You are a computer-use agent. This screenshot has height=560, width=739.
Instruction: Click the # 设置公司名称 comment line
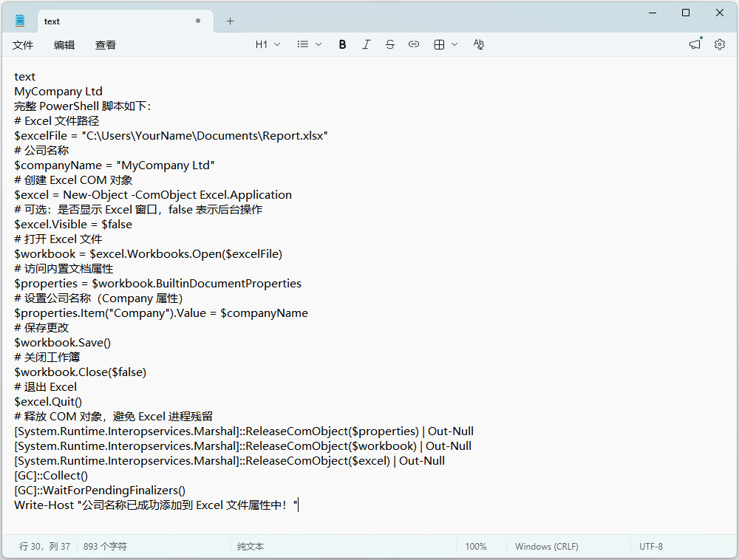click(x=98, y=298)
